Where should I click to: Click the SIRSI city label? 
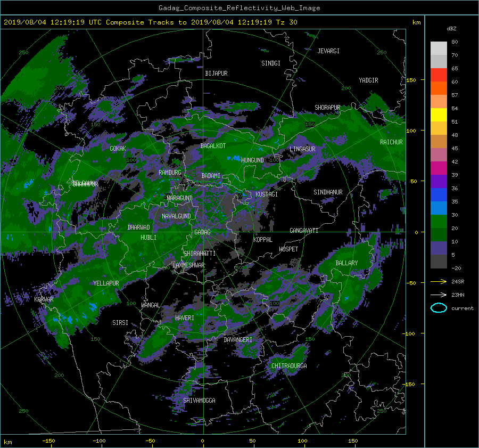[120, 323]
